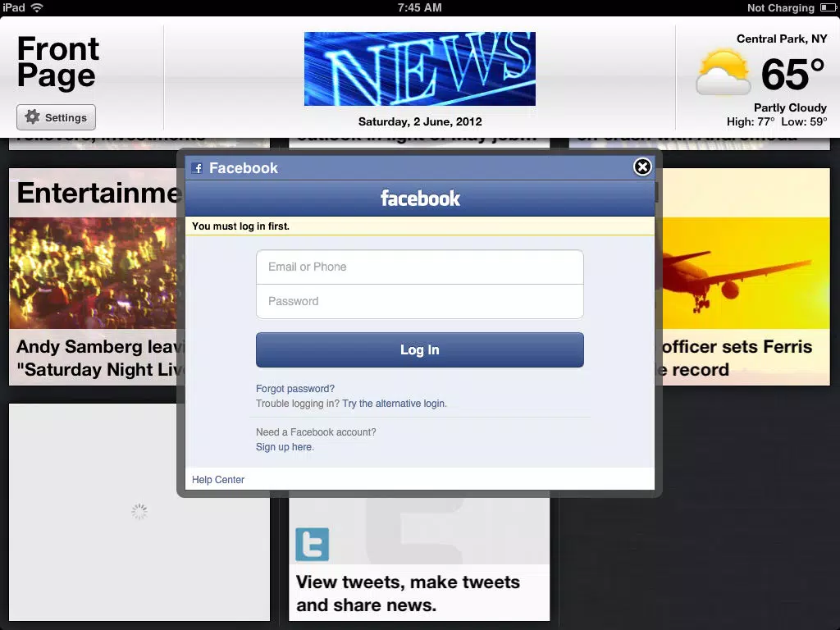Tap the 7:45 AM clock
The width and height of the screenshot is (840, 630).
pyautogui.click(x=420, y=7)
